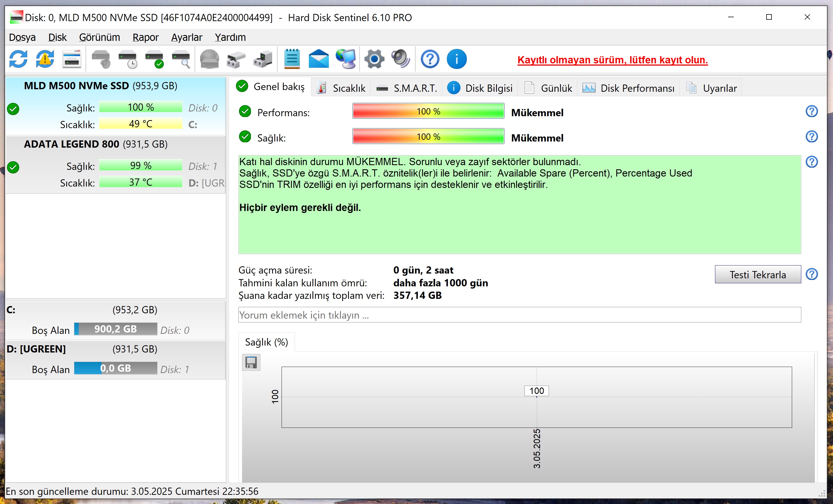Click the blue question mark help toolbar icon
This screenshot has height=504, width=833.
click(x=430, y=59)
